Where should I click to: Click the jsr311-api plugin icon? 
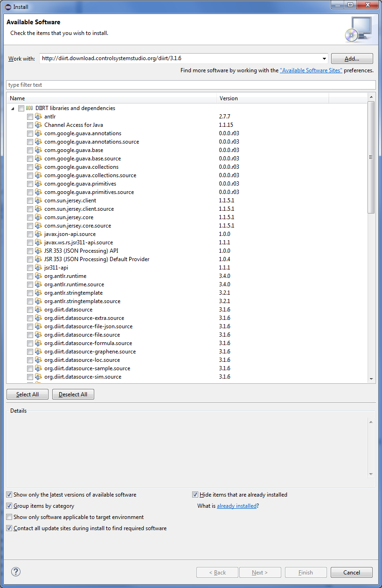[x=38, y=267]
